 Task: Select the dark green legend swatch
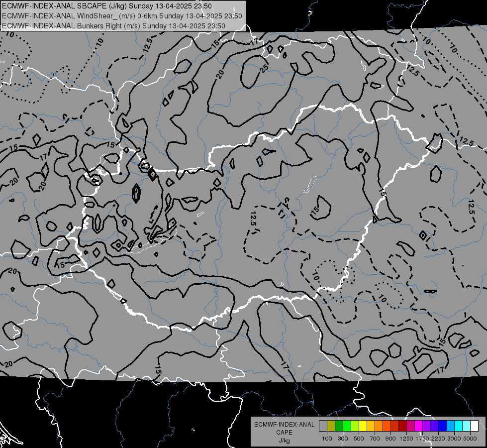click(x=339, y=426)
